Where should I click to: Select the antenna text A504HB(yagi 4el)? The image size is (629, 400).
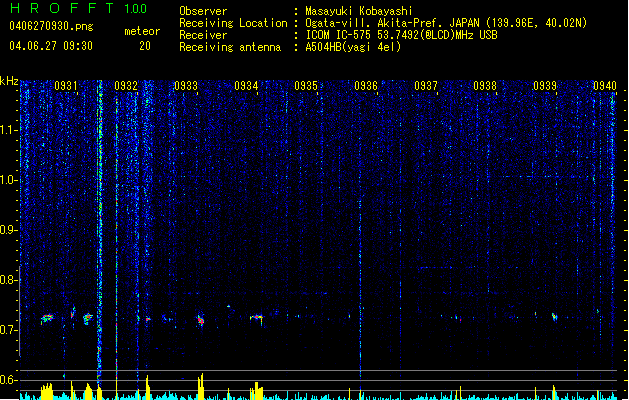click(x=353, y=47)
